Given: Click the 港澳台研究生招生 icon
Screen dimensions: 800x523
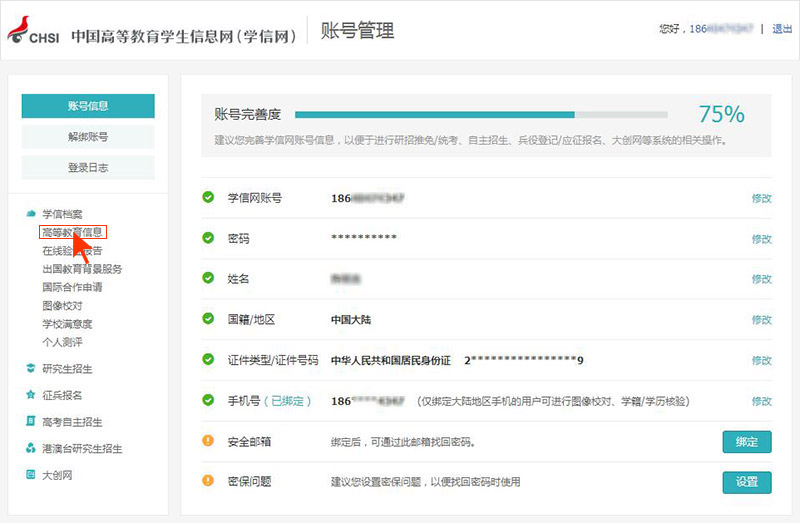Looking at the screenshot, I should click(31, 448).
